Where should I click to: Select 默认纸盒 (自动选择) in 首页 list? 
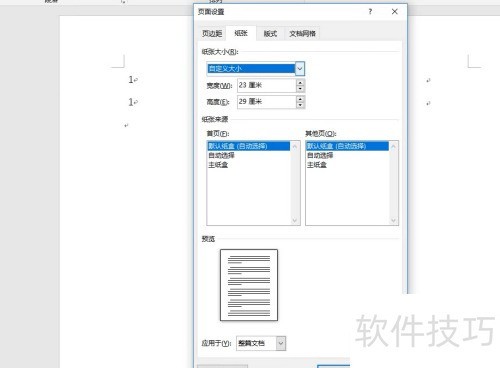tap(249, 146)
